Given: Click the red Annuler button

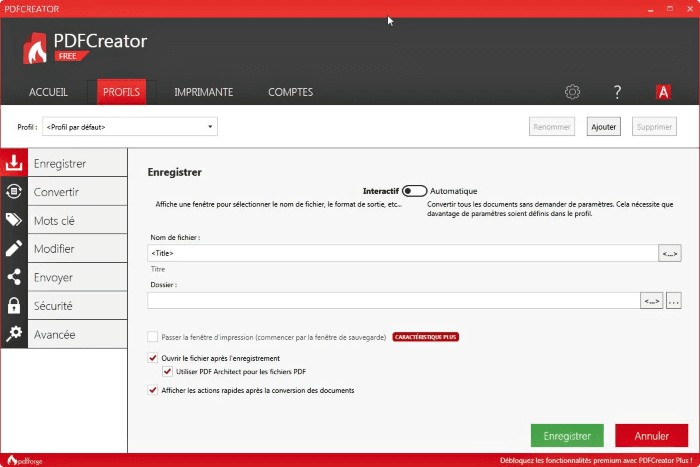Looking at the screenshot, I should tap(651, 436).
